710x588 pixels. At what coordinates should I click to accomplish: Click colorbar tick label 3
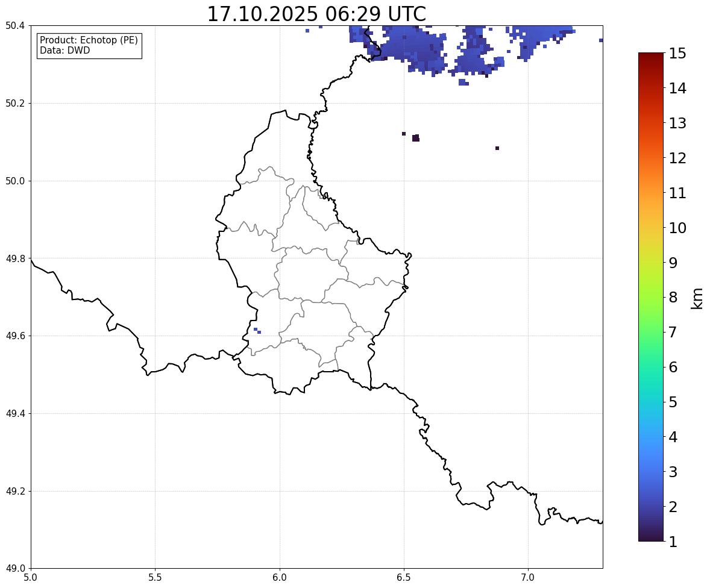click(673, 472)
